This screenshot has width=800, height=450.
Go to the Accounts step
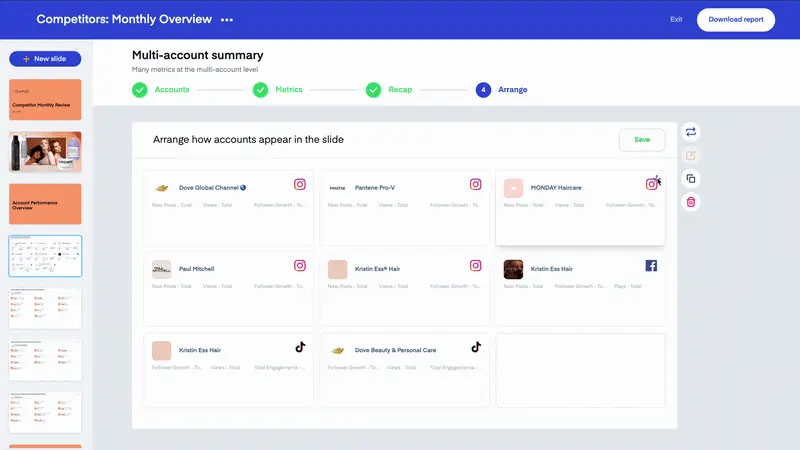pyautogui.click(x=172, y=89)
